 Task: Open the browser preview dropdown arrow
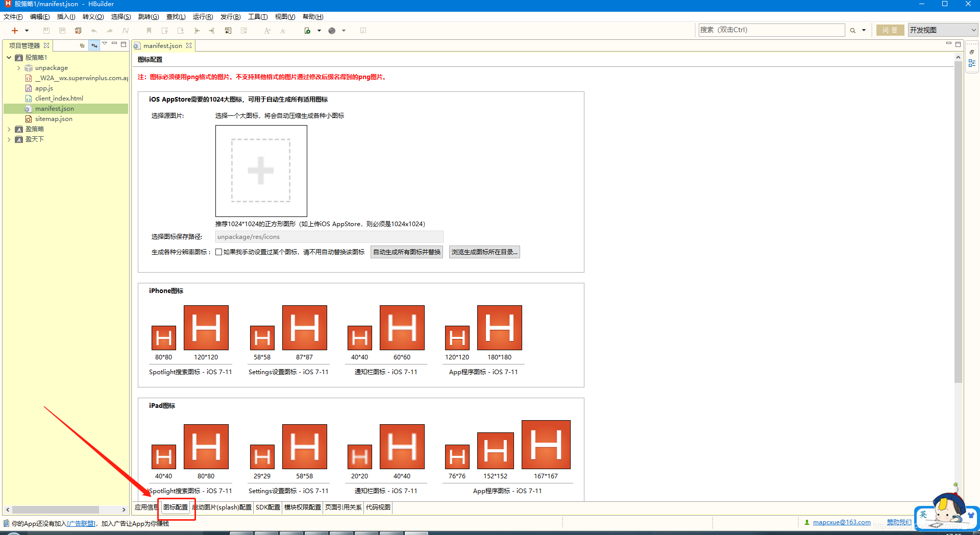pyautogui.click(x=344, y=31)
